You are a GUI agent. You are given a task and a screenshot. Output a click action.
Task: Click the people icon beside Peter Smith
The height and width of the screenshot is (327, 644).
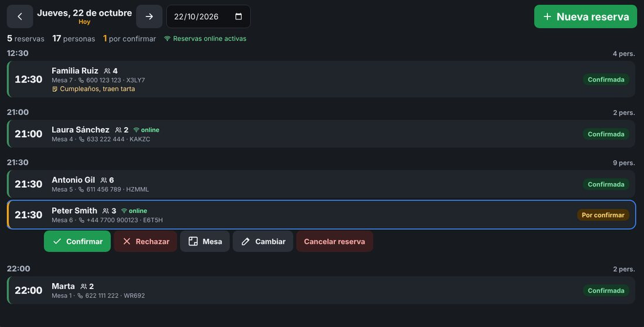click(105, 211)
